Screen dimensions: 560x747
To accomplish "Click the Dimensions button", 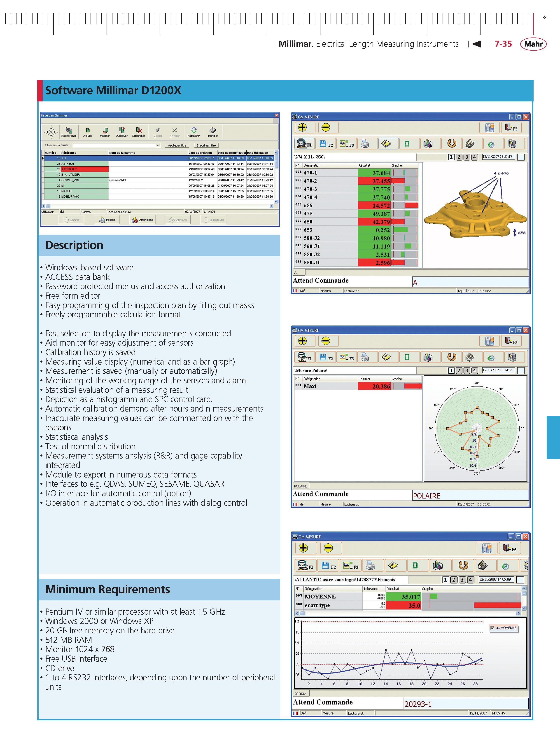I will pos(142,220).
